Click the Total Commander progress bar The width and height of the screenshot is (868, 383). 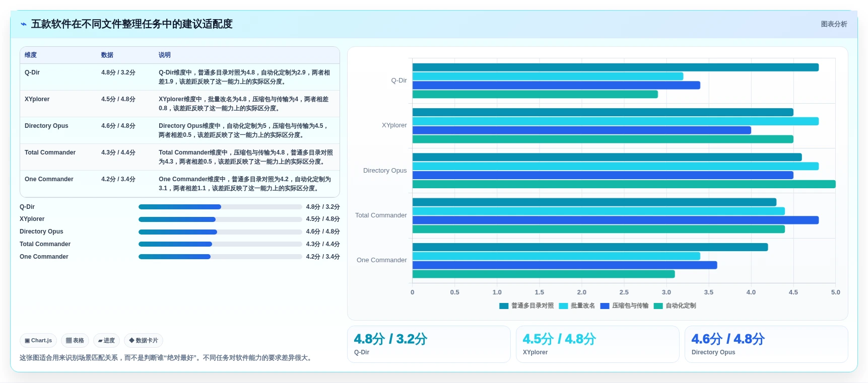pos(220,244)
